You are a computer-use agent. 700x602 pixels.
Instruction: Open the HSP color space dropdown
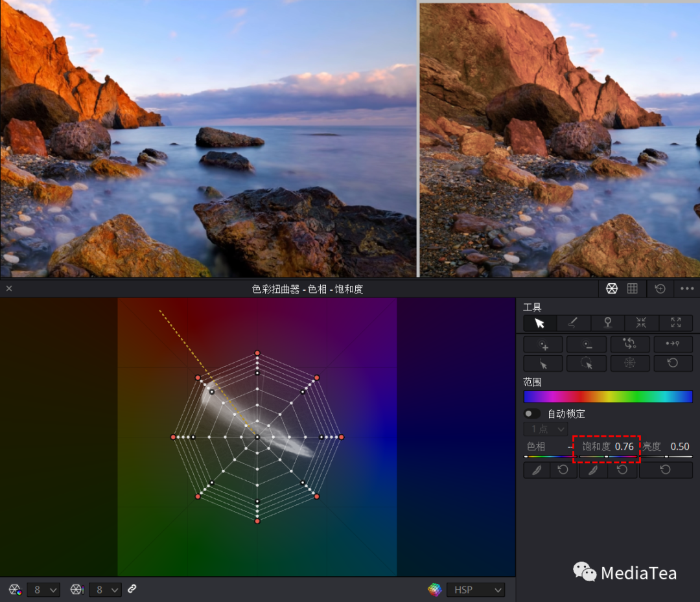476,590
